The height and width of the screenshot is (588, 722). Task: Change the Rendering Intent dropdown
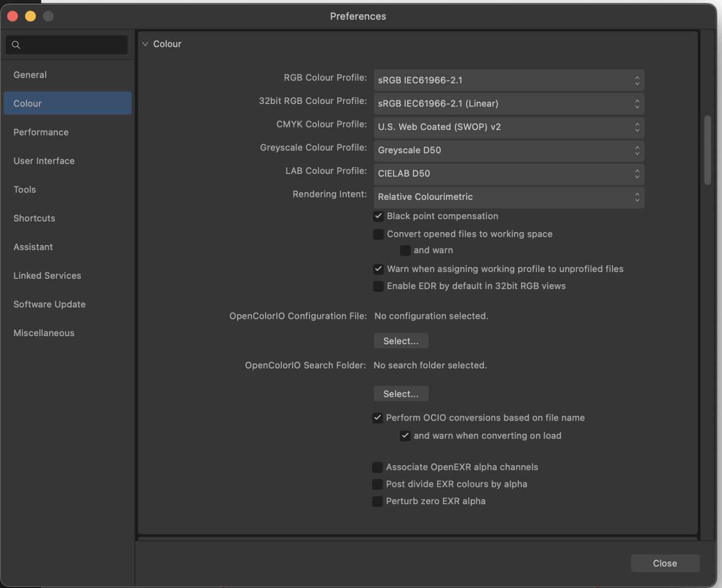(x=508, y=197)
